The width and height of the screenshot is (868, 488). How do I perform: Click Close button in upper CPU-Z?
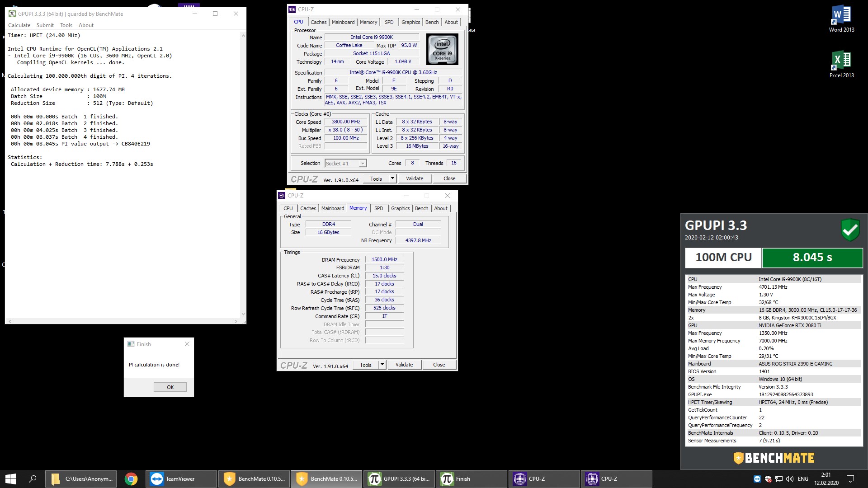(x=449, y=178)
